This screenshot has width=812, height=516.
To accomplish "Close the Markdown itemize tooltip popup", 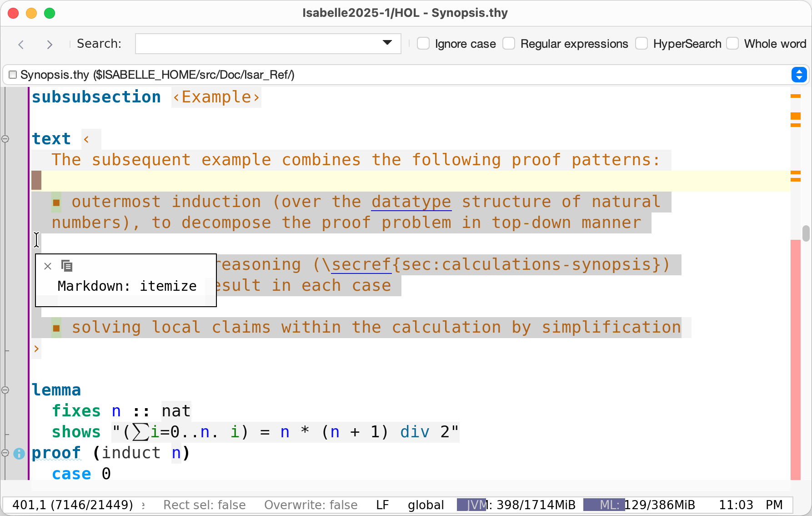I will pos(48,266).
